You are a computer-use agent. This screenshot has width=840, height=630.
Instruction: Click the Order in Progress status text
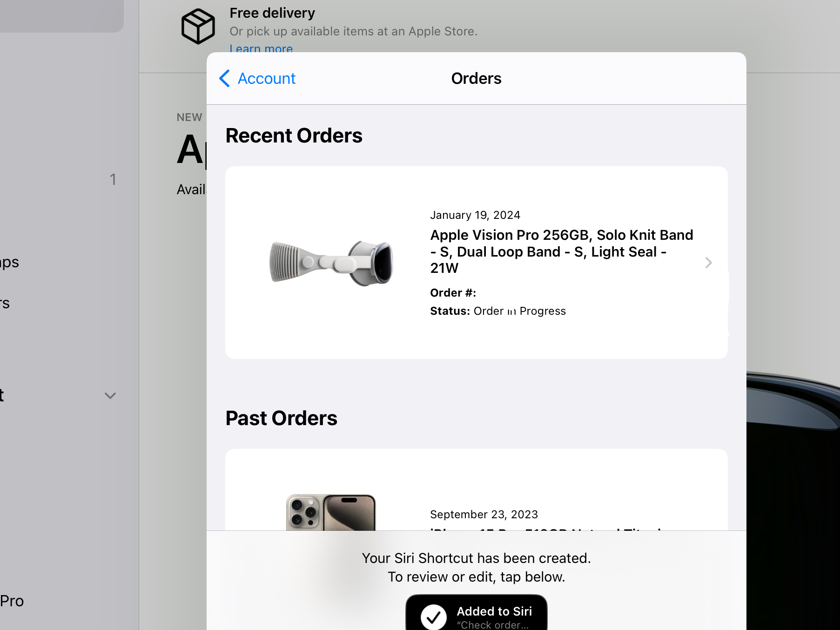[x=519, y=311]
